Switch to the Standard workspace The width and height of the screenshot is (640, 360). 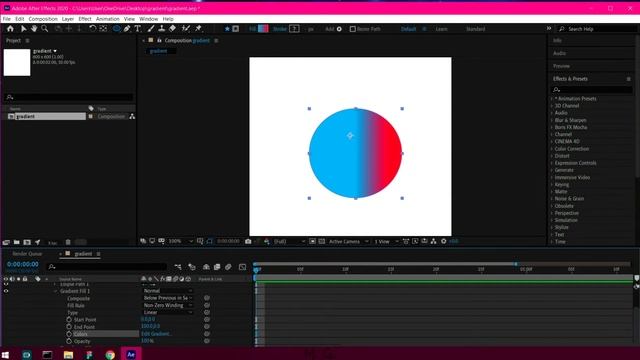[x=476, y=29]
